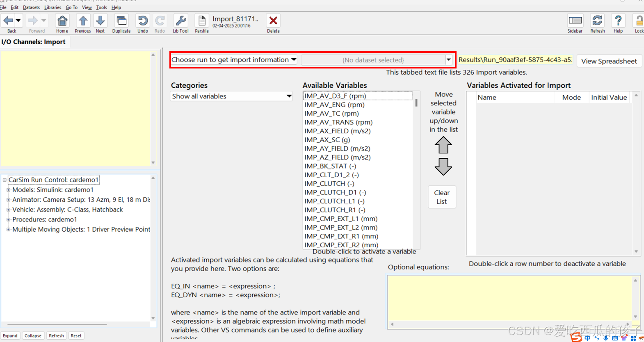
Task: Open Help question mark icon
Action: click(x=618, y=21)
